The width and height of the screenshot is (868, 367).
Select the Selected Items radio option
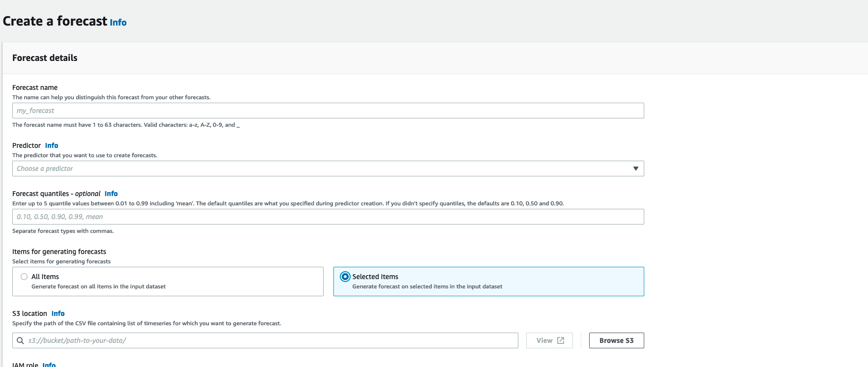point(345,277)
